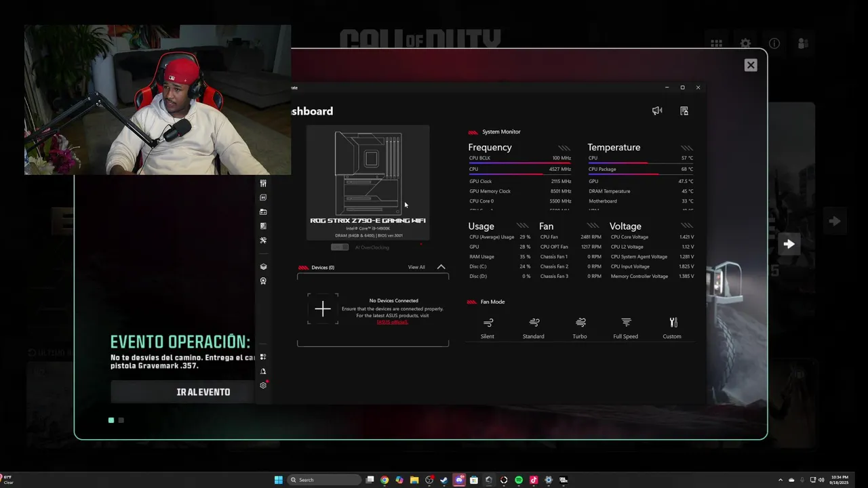
Task: Expand the Voltage panel stripes handle
Action: click(x=687, y=226)
